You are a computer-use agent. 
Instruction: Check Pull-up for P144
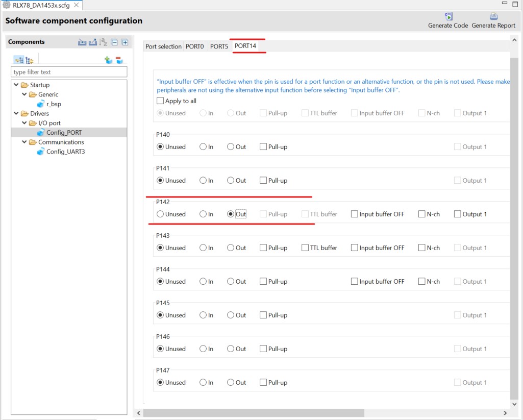(x=263, y=282)
